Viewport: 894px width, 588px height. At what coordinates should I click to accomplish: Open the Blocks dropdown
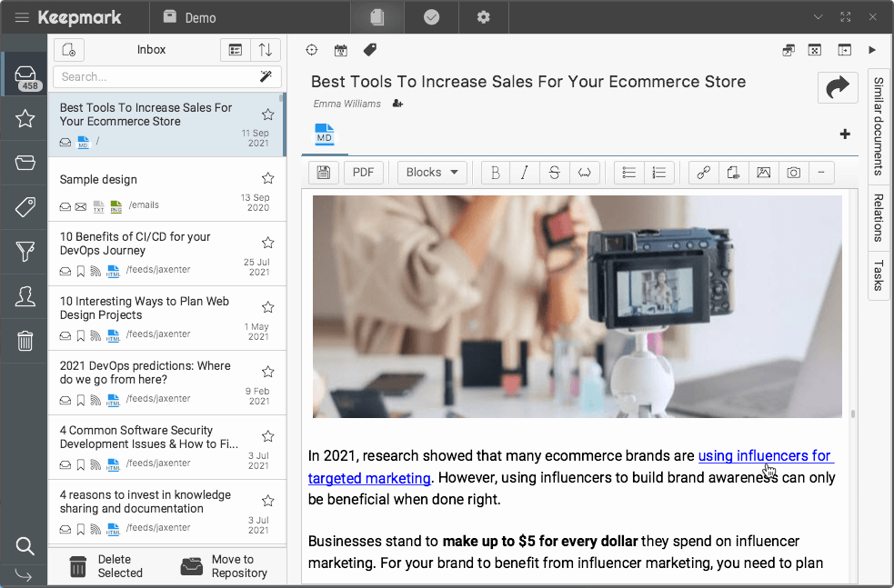432,173
